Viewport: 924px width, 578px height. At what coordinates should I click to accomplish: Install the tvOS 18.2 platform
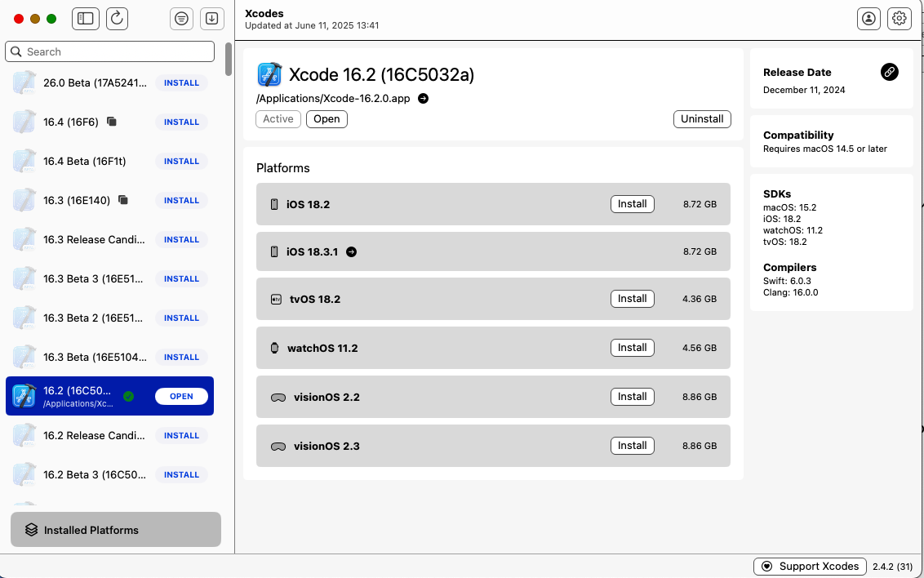click(x=633, y=299)
